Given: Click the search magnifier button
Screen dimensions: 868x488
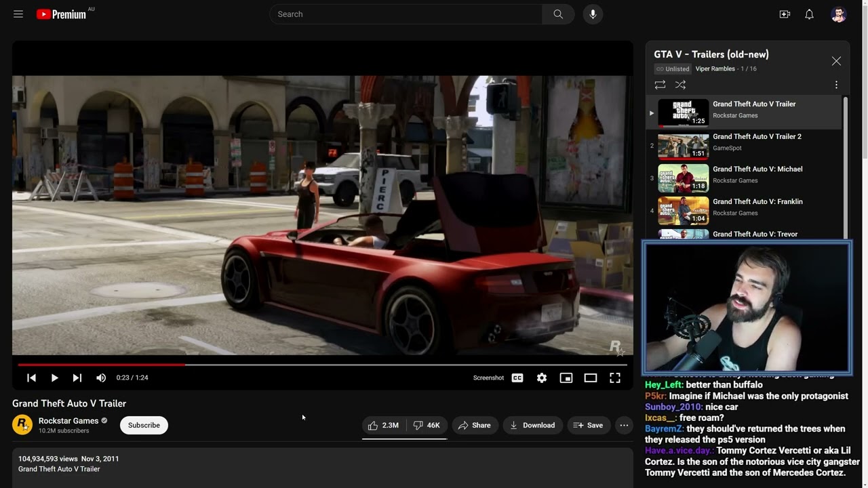Looking at the screenshot, I should click(x=558, y=14).
